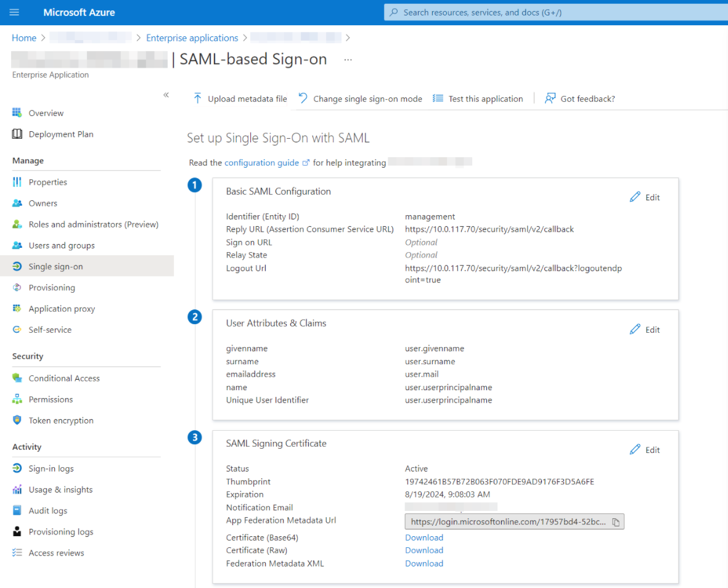The image size is (728, 588).
Task: Click the Upload metadata file icon
Action: pyautogui.click(x=197, y=99)
